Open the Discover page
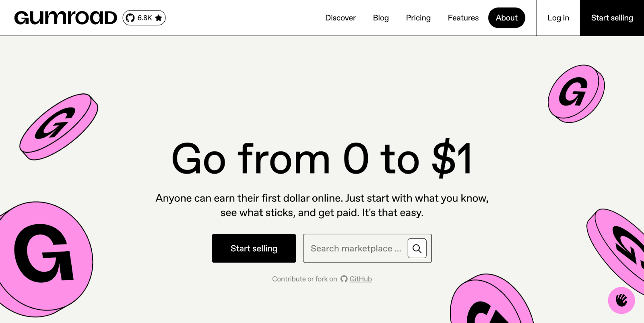This screenshot has width=644, height=323. (x=340, y=18)
